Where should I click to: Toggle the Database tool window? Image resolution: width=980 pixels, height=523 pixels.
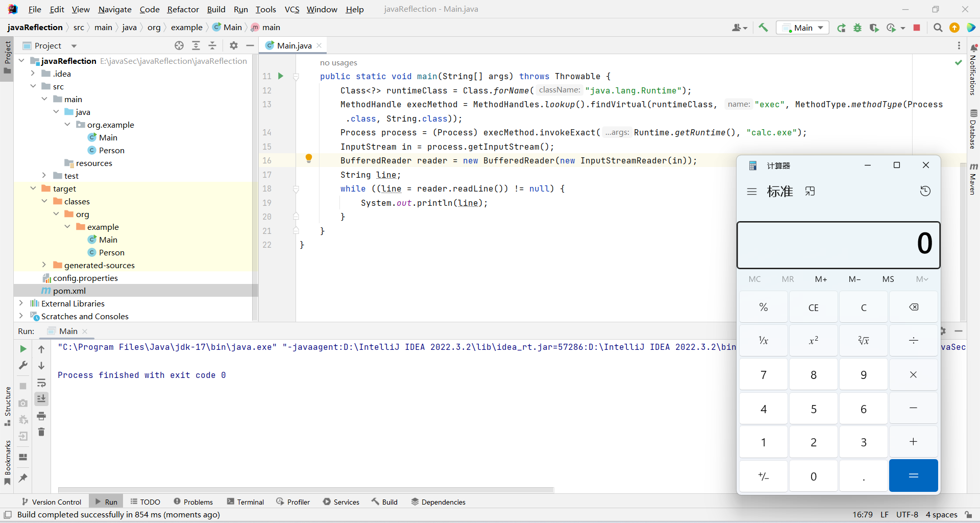pyautogui.click(x=973, y=129)
